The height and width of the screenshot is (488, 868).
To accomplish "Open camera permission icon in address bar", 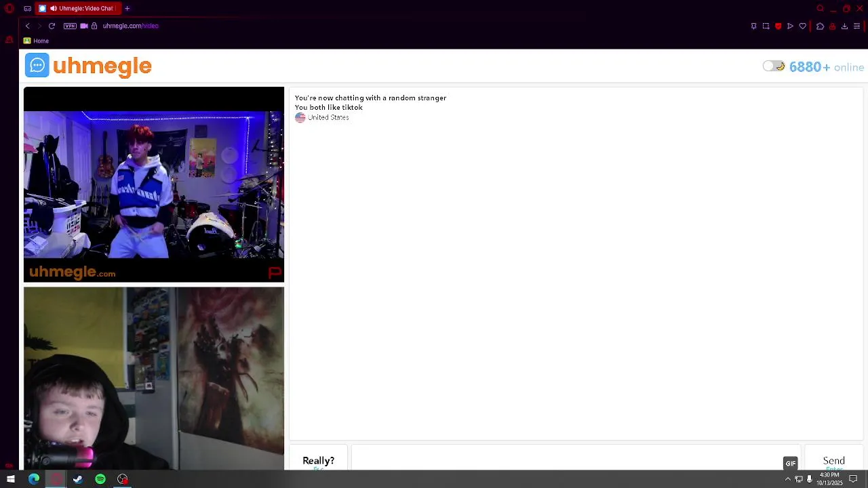I will click(x=84, y=26).
